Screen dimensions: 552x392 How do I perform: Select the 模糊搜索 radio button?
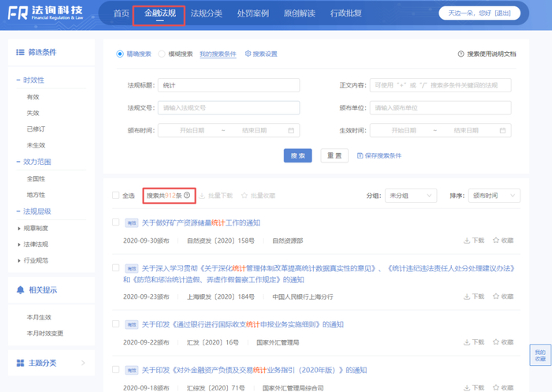pyautogui.click(x=162, y=54)
